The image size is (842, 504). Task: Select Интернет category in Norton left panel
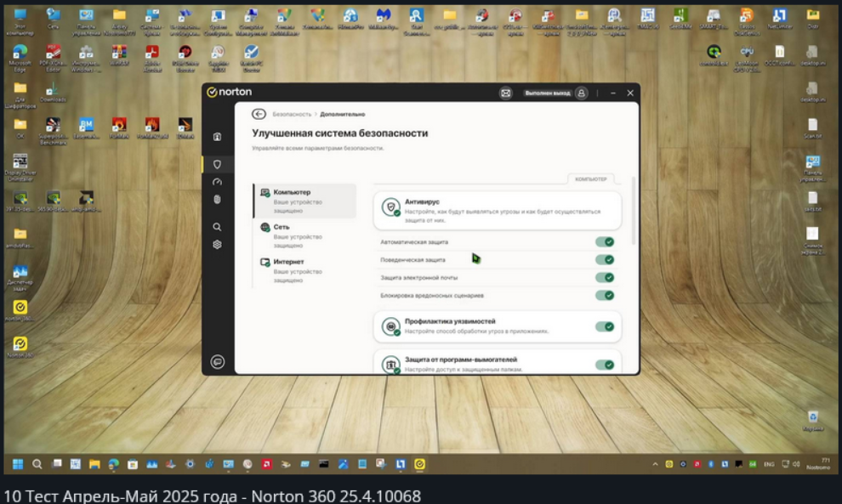coord(305,270)
